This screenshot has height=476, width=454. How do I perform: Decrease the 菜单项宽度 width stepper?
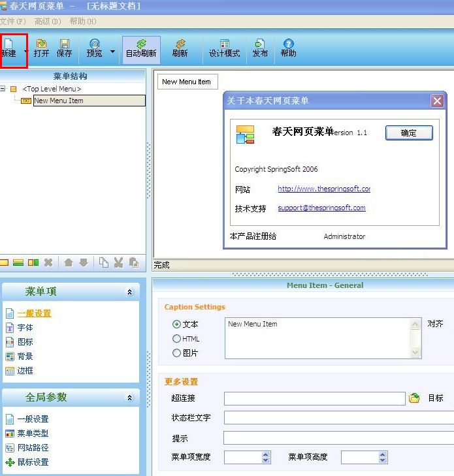[266, 460]
